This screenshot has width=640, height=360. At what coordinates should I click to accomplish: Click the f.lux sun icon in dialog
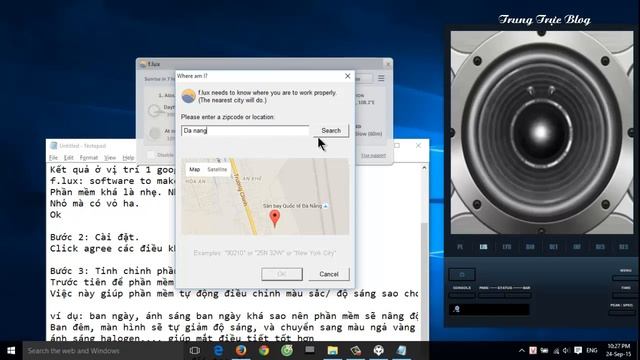[x=189, y=96]
